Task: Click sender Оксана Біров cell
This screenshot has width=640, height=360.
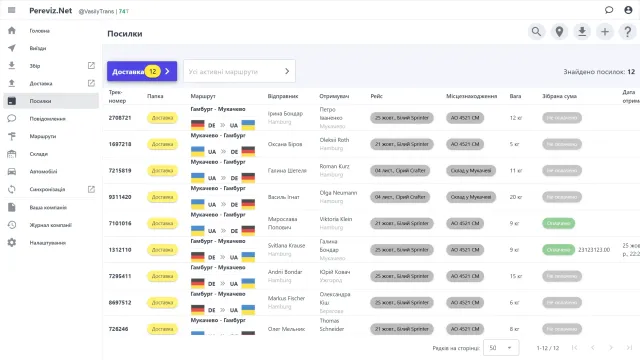Action: click(285, 144)
